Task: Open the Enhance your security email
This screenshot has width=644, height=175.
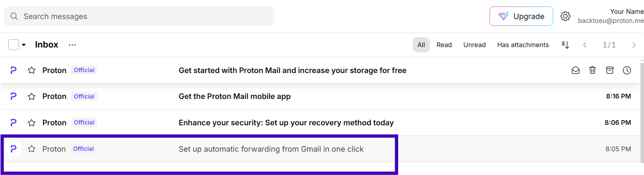Action: (286, 123)
